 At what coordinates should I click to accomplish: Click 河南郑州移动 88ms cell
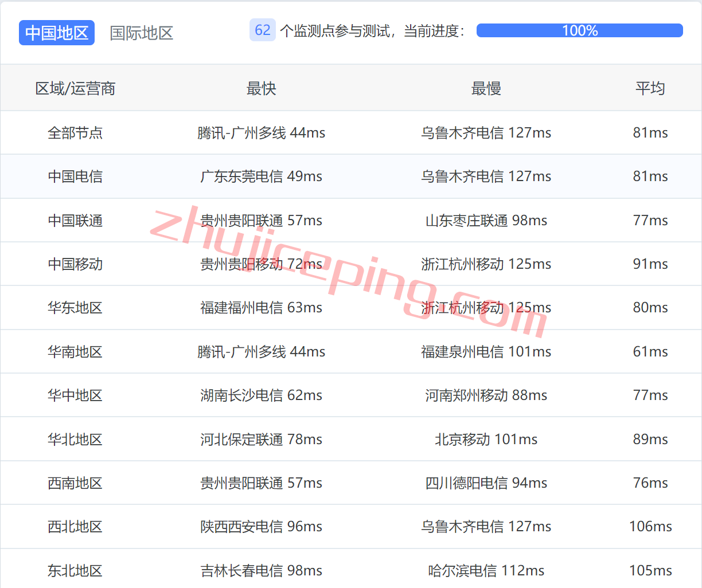pyautogui.click(x=486, y=395)
